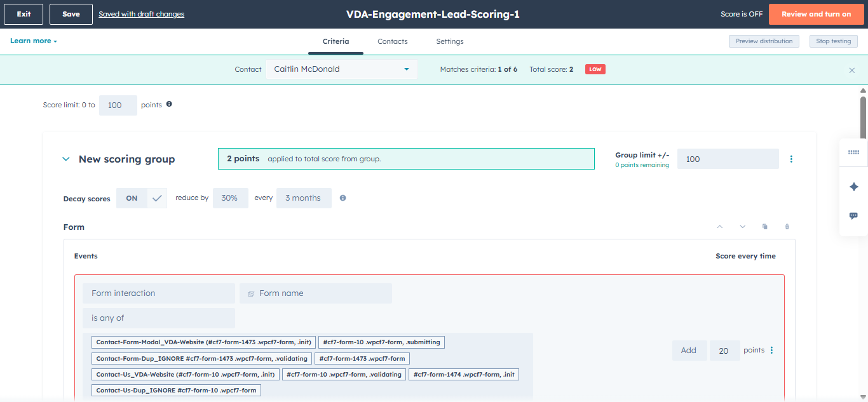Click the '2 points applied' summary box
This screenshot has height=402, width=868.
(406, 159)
